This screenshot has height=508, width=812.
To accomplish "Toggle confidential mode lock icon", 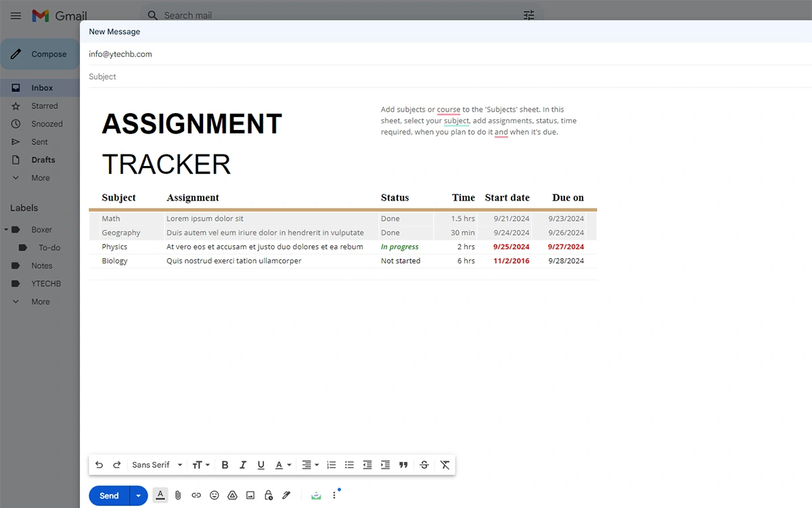I will [269, 495].
